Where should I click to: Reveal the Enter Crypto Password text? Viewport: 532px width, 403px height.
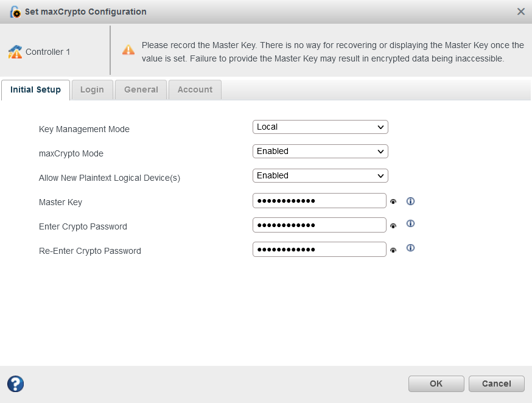click(393, 226)
